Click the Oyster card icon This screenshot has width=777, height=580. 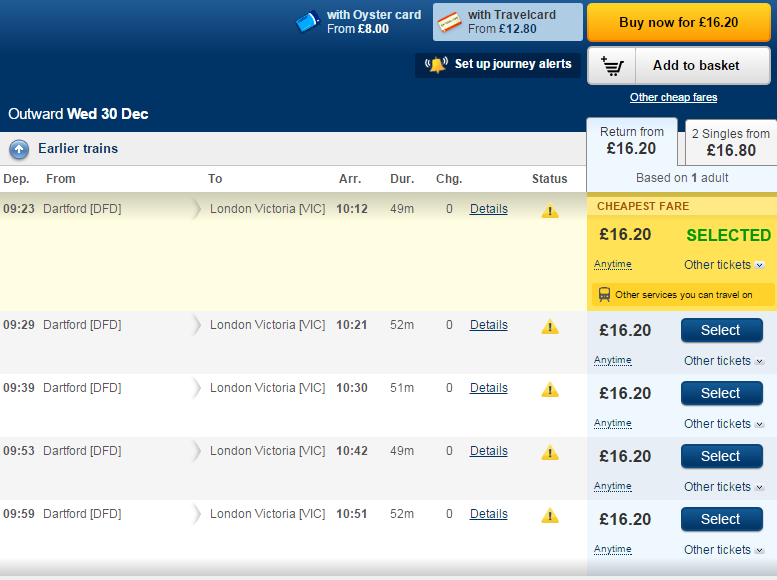307,21
